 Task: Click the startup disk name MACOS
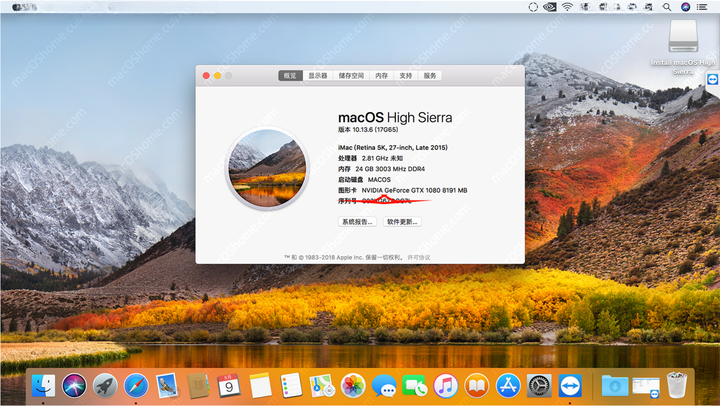click(x=379, y=180)
